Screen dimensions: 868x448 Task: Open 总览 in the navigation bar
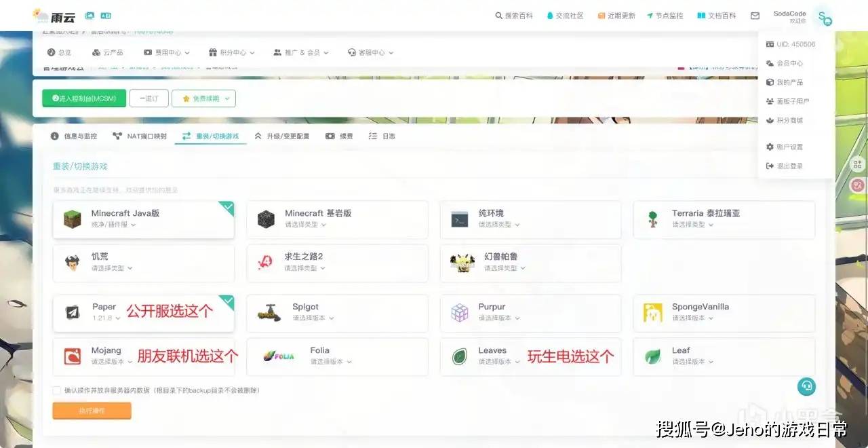click(x=59, y=52)
